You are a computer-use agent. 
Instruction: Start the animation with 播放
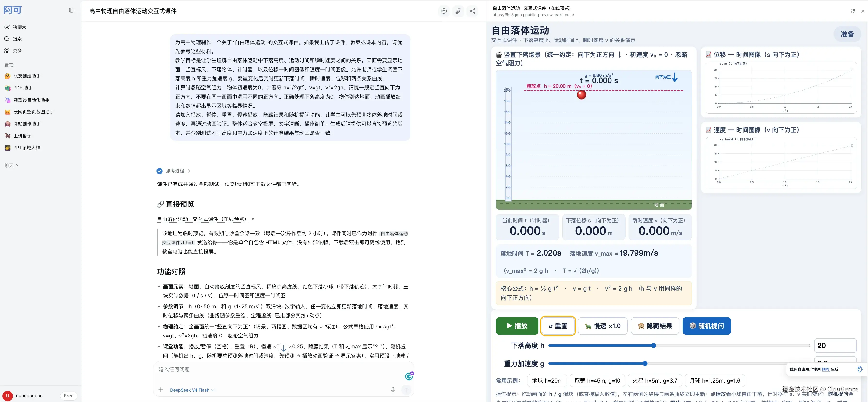tap(517, 326)
